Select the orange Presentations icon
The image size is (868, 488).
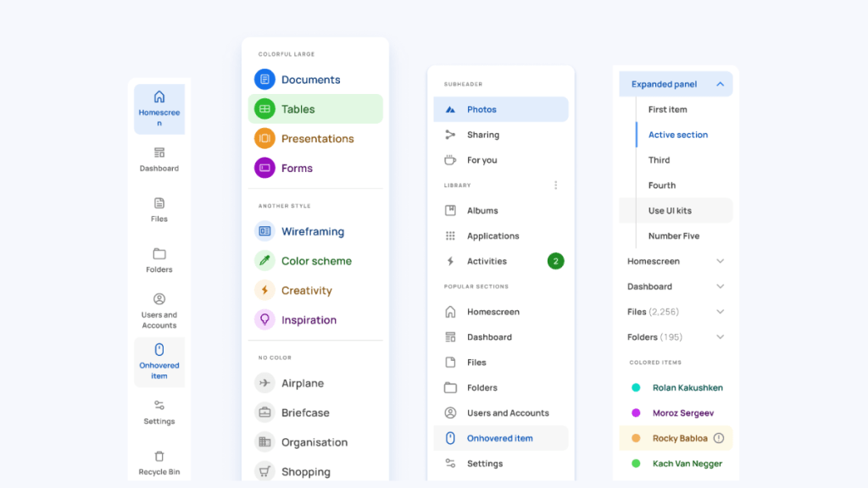pyautogui.click(x=264, y=139)
